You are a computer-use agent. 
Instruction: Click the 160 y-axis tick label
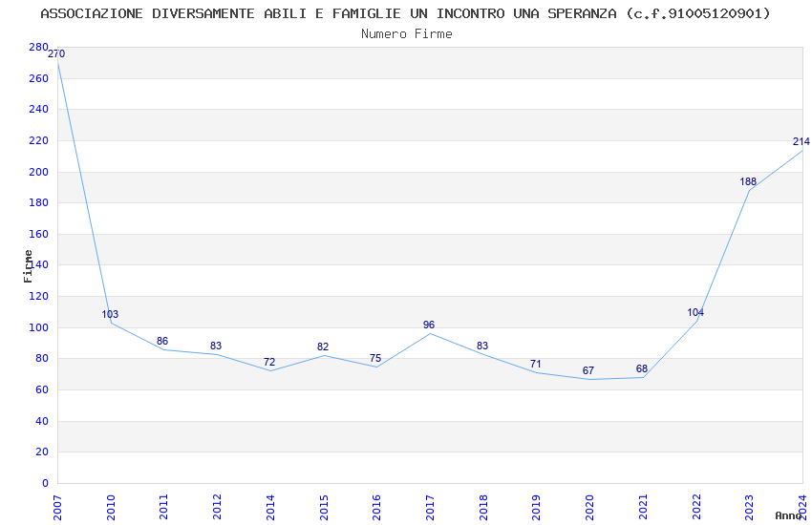[38, 234]
